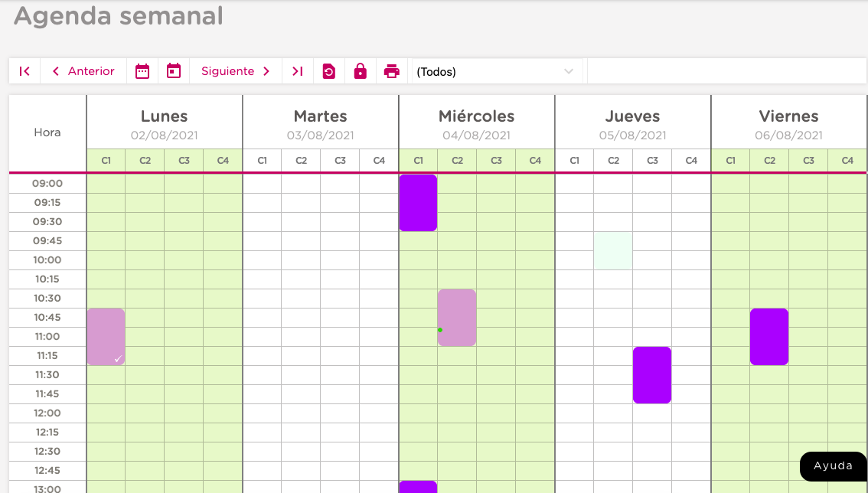This screenshot has height=493, width=868.
Task: Jump to the last week icon
Action: tap(298, 71)
